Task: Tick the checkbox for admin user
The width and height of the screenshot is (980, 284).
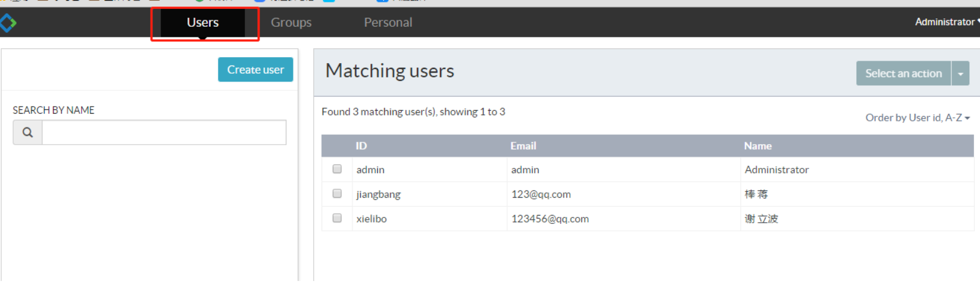Action: [x=337, y=169]
